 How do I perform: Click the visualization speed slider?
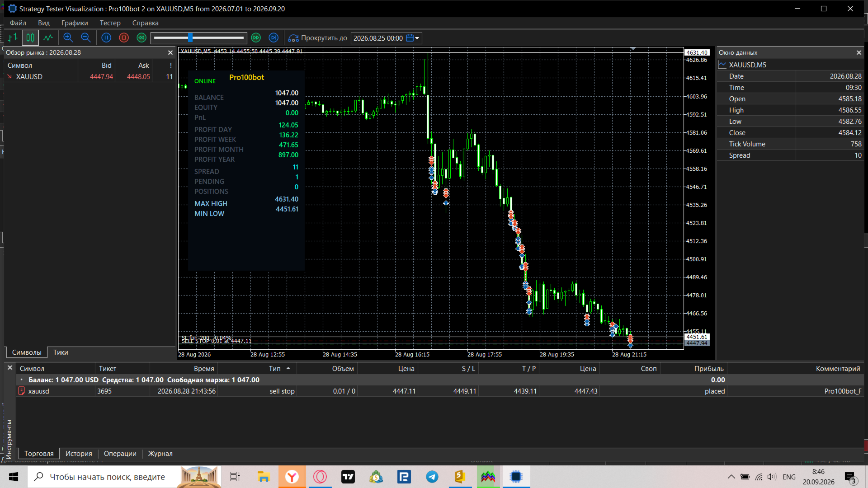(199, 38)
